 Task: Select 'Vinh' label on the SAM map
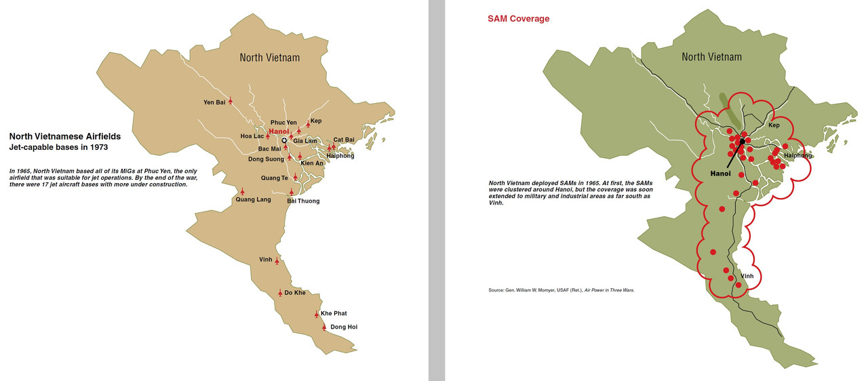[x=747, y=276]
